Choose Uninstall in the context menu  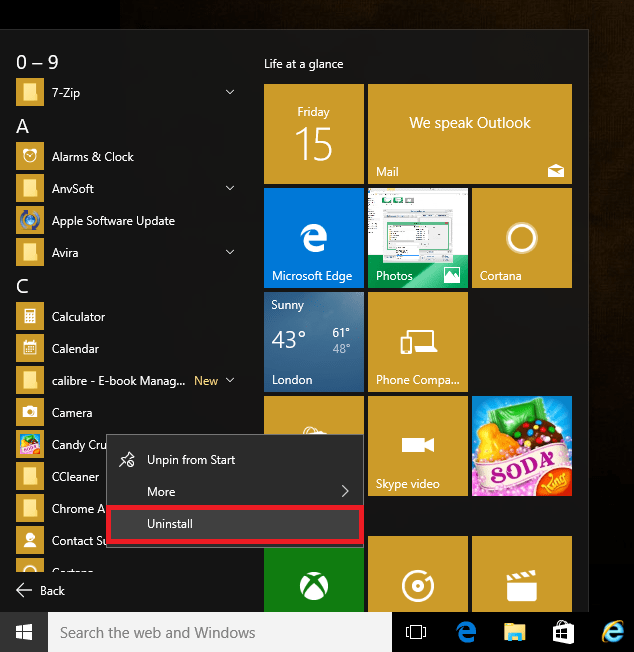click(x=235, y=524)
